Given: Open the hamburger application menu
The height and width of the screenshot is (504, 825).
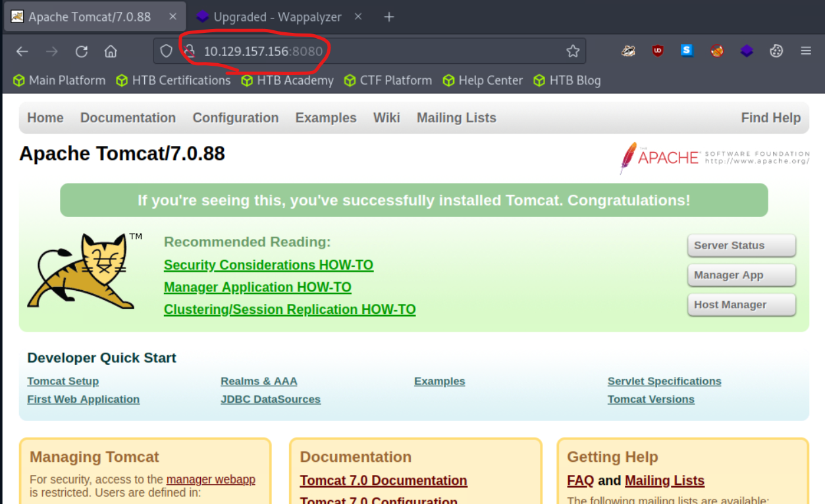Looking at the screenshot, I should 806,51.
